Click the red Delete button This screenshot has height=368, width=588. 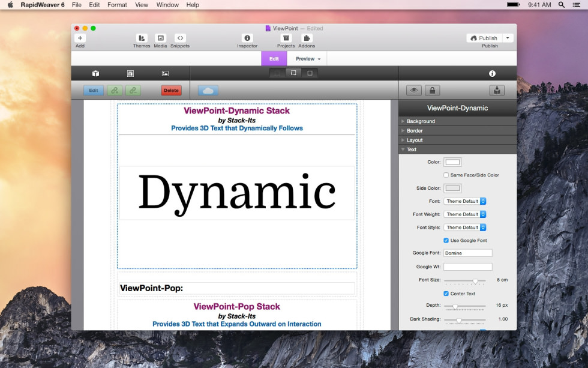[x=172, y=91]
